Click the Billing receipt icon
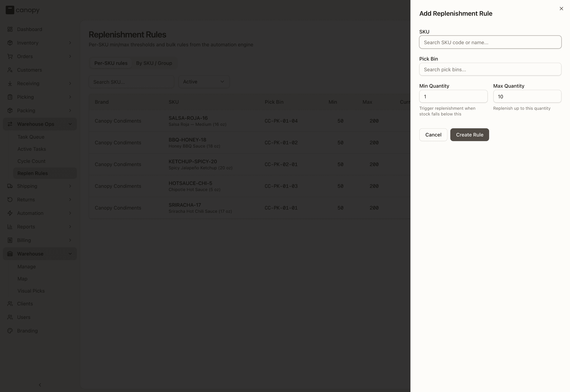Viewport: 570px width, 392px height. tap(10, 240)
